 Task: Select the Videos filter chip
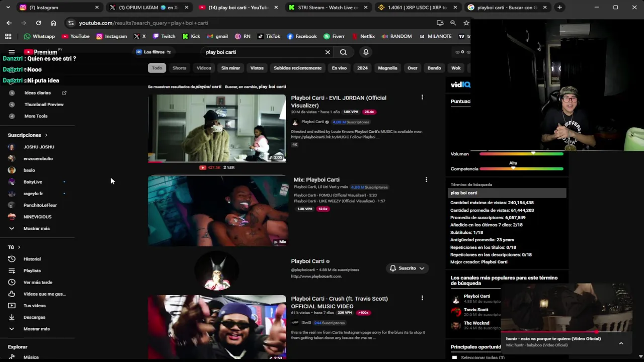pos(204,68)
